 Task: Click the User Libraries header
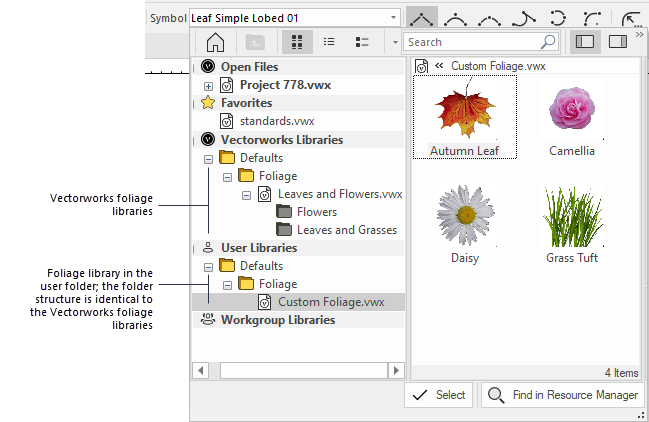[x=299, y=248]
